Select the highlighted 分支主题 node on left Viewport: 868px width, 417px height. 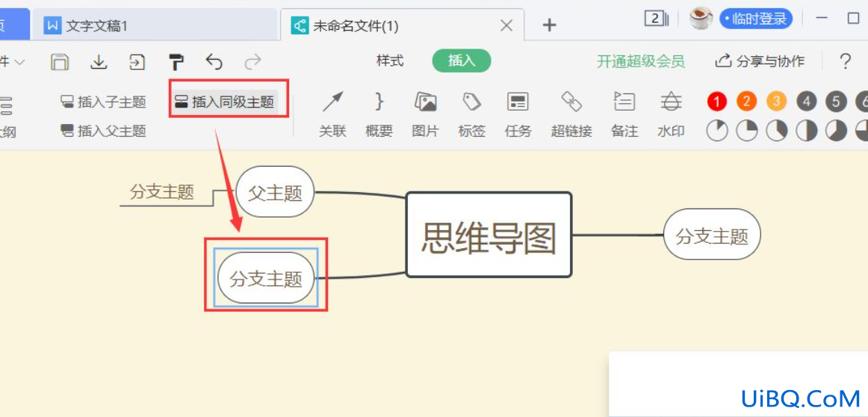pos(266,278)
